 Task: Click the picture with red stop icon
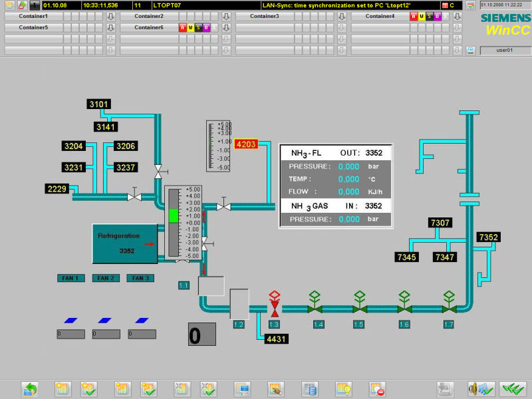pyautogui.click(x=377, y=388)
